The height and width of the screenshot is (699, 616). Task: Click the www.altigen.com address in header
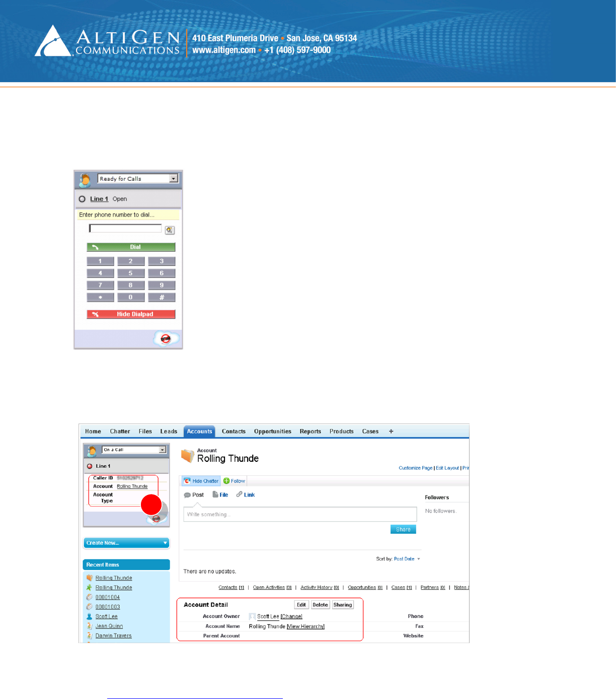[224, 50]
